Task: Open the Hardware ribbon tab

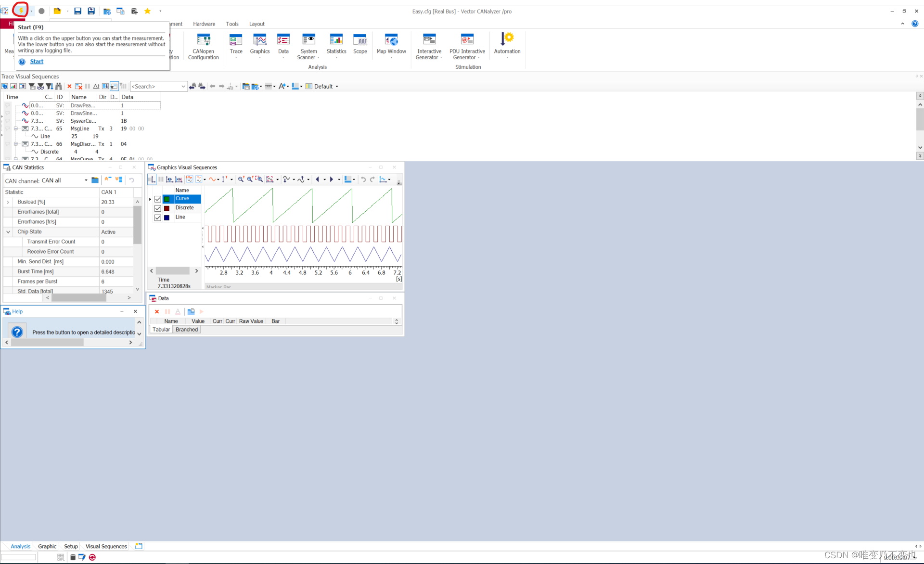Action: coord(204,24)
